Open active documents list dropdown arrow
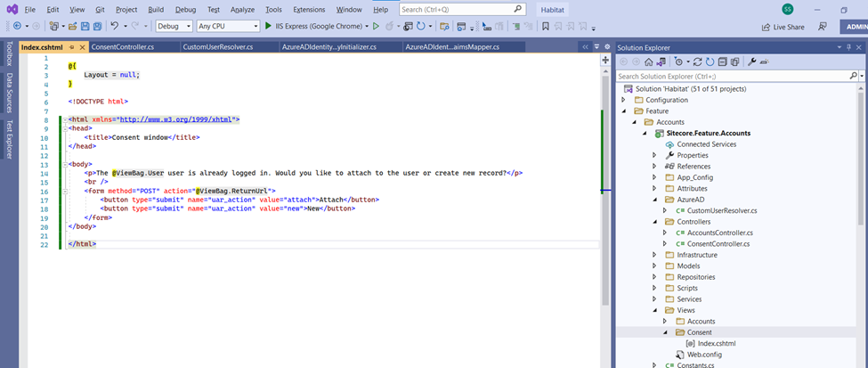The height and width of the screenshot is (368, 868). point(596,47)
